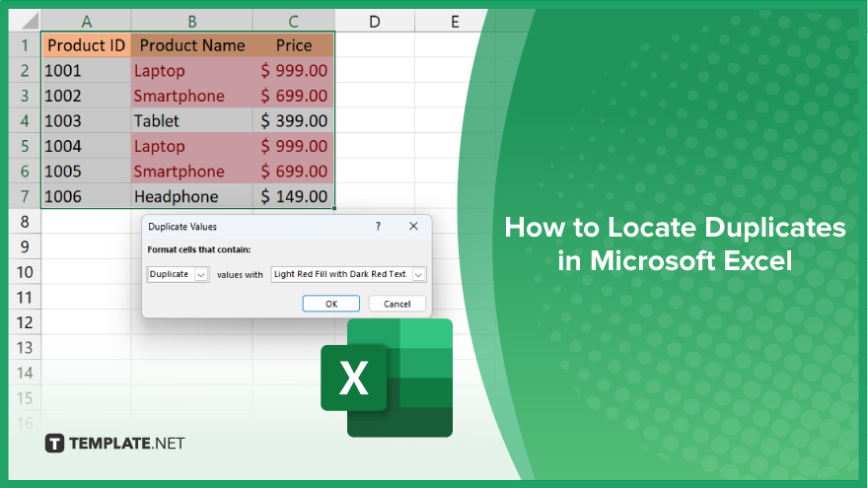
Task: Select row 10 header
Action: pyautogui.click(x=25, y=272)
